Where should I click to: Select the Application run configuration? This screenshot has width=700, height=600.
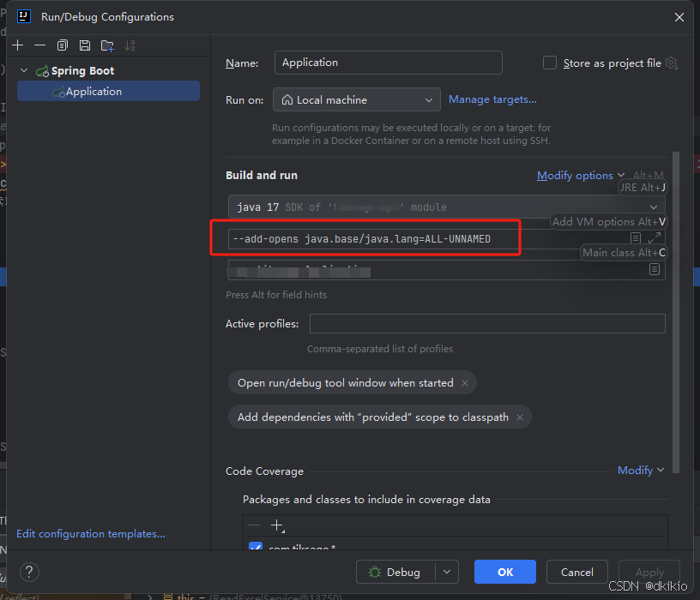[x=108, y=91]
